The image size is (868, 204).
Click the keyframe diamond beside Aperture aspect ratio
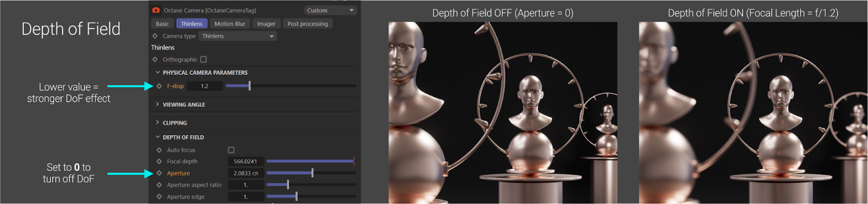(x=159, y=184)
